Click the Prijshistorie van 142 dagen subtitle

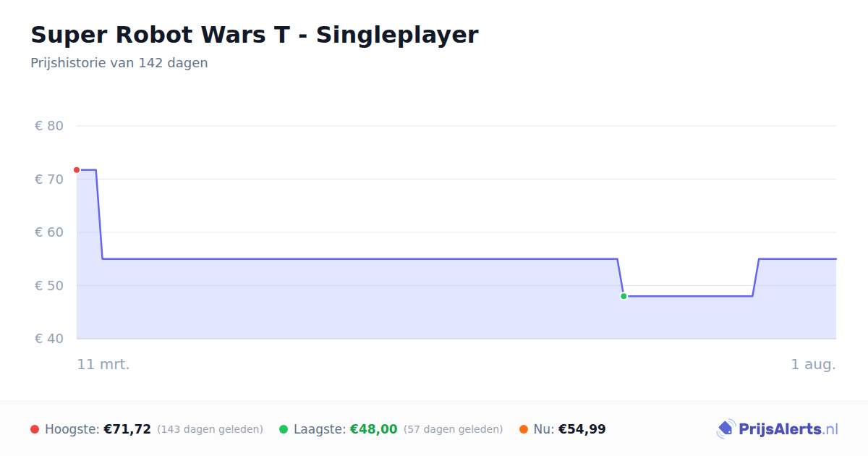pyautogui.click(x=119, y=63)
